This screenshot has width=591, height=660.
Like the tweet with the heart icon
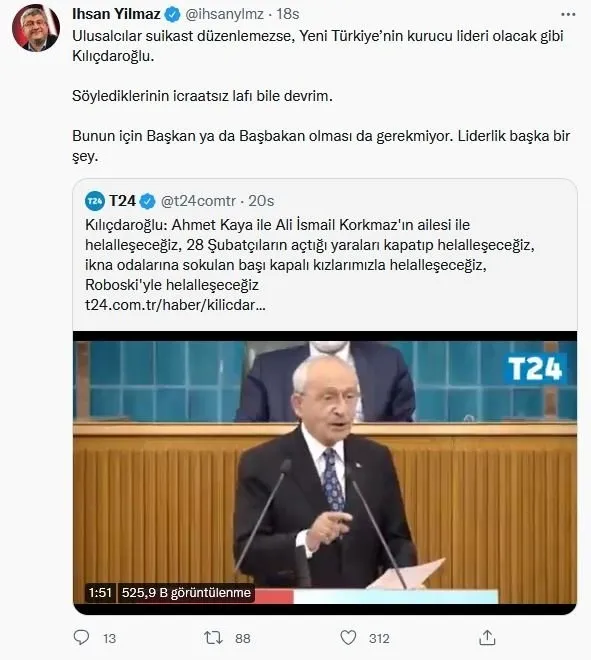point(348,638)
